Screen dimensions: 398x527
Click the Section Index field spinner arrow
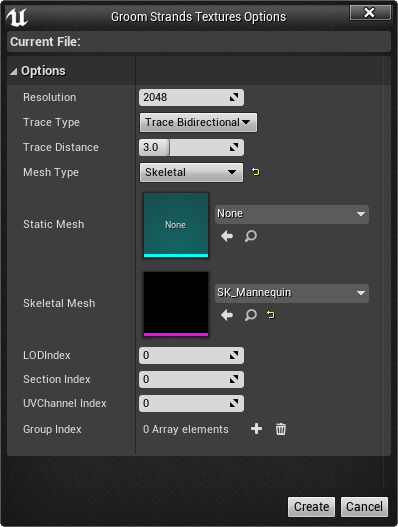point(234,379)
